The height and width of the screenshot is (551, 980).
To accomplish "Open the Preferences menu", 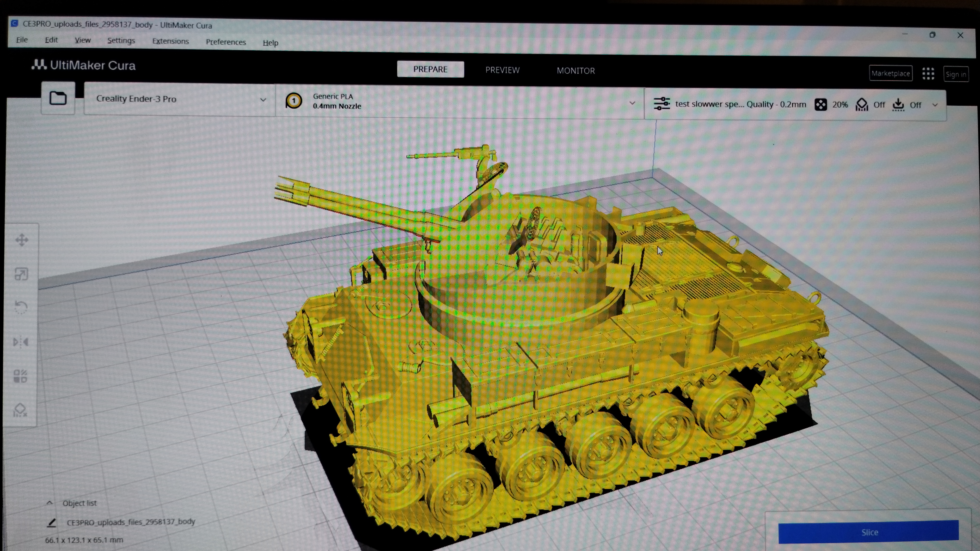I will tap(226, 42).
